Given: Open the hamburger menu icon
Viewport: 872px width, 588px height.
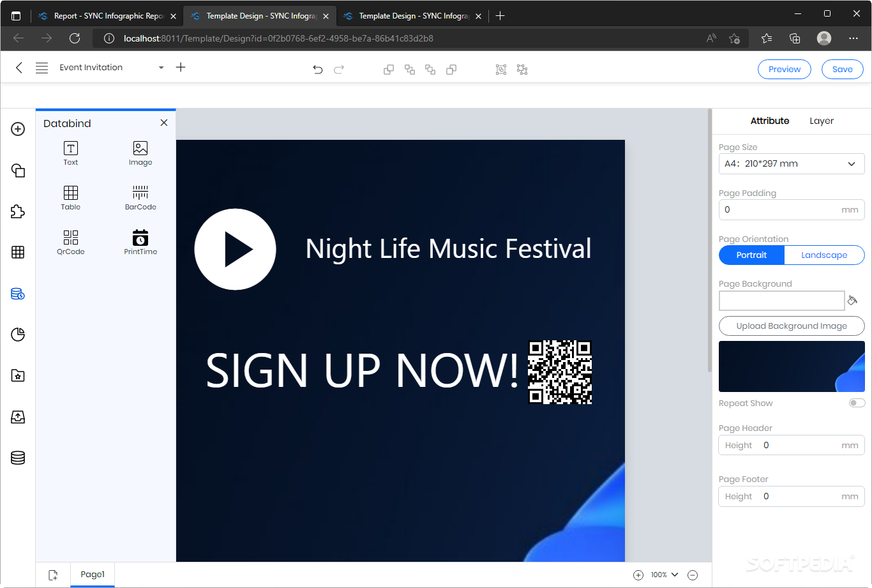Looking at the screenshot, I should pyautogui.click(x=41, y=68).
